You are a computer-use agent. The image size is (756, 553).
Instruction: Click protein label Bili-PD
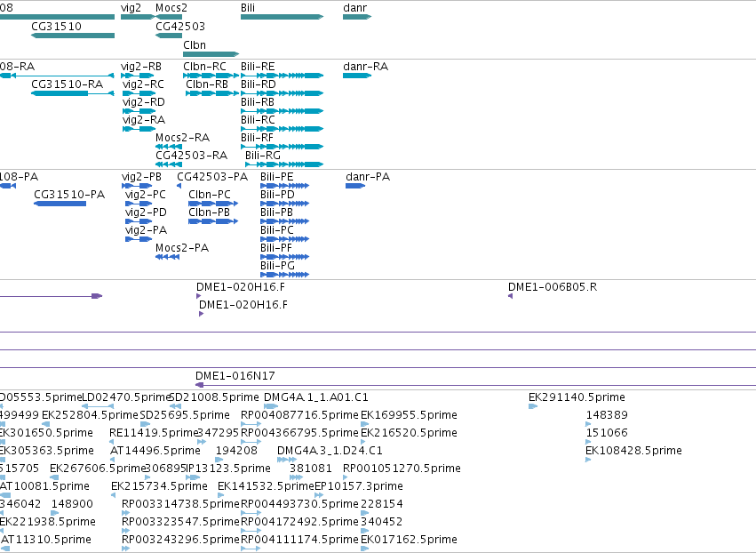[277, 195]
